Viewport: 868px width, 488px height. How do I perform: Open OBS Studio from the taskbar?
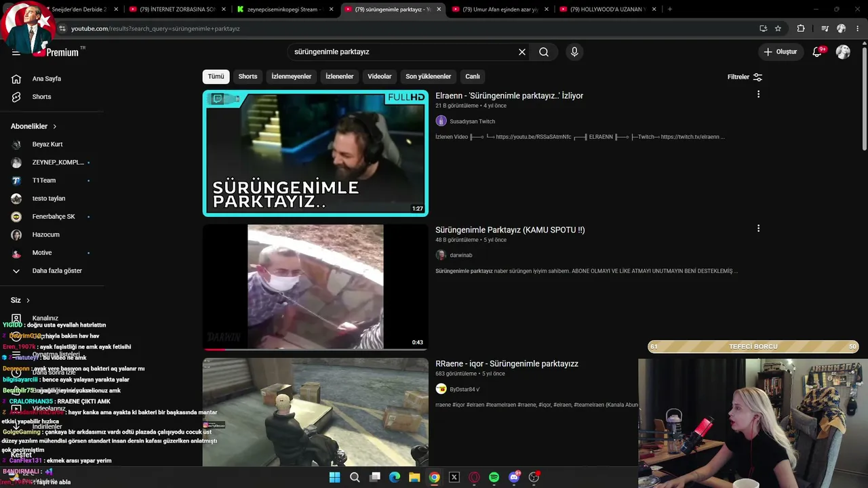click(534, 477)
